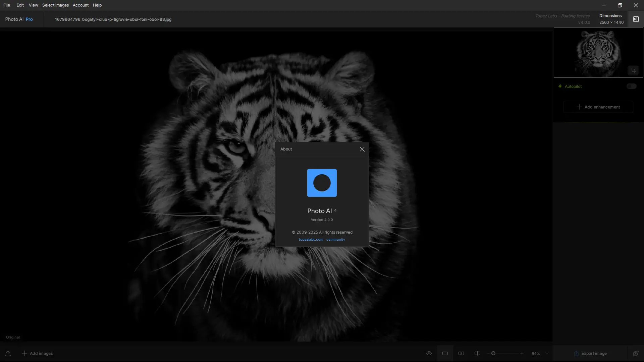Click the upload arrow icon bottom-left
Image resolution: width=644 pixels, height=362 pixels.
click(8, 353)
